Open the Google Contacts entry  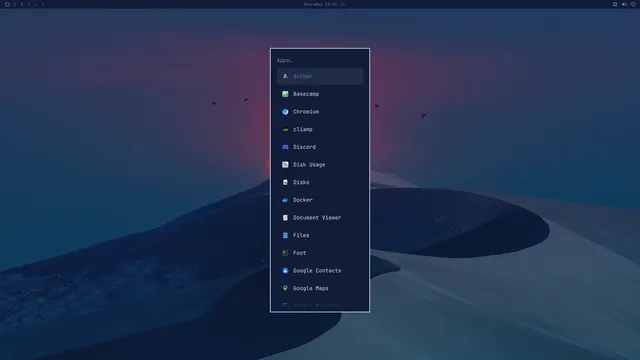(320, 271)
